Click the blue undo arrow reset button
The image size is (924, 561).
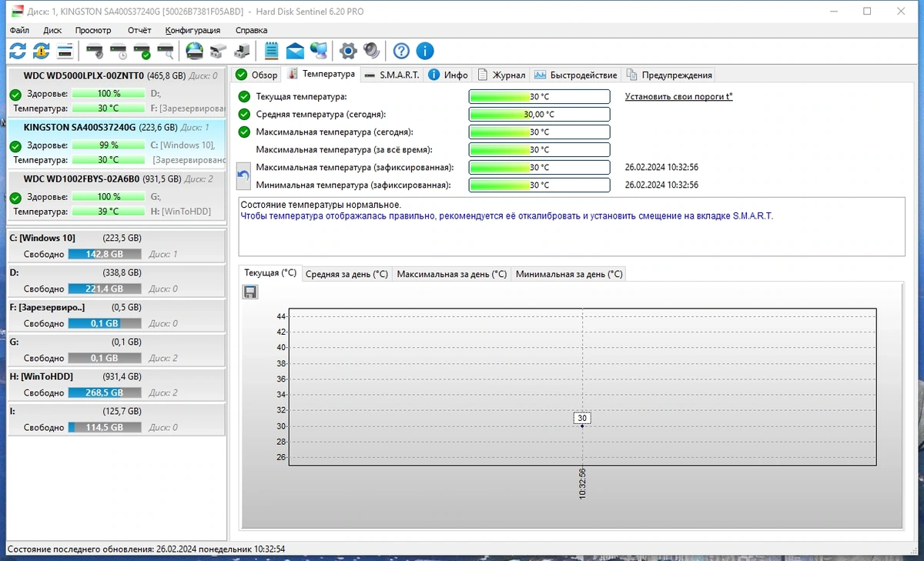click(x=243, y=176)
